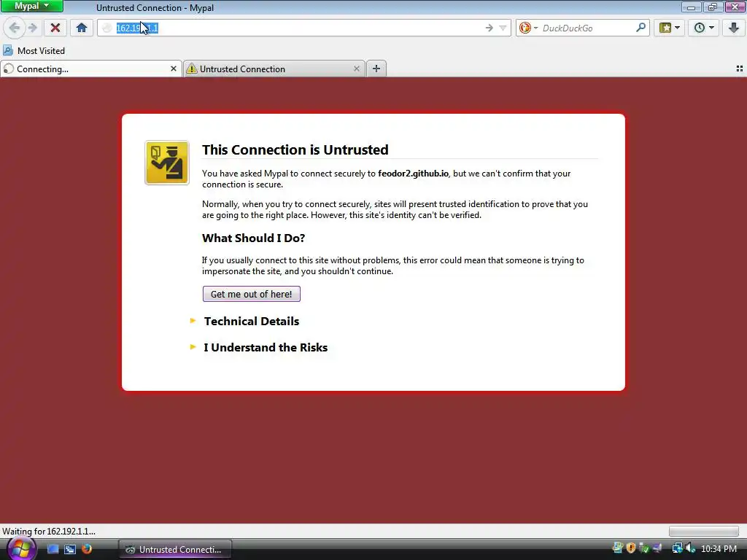
Task: Click the 10:34 PM system clock
Action: click(x=719, y=550)
